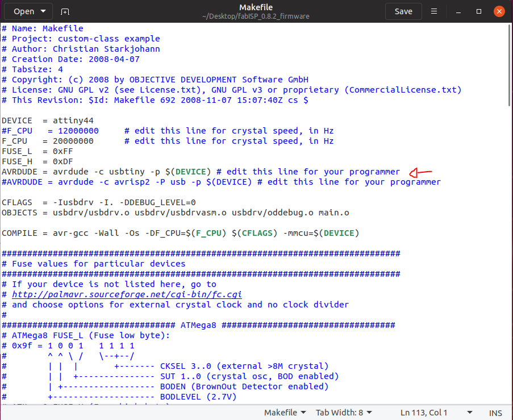Toggle INS insert mode indicator
513x420 pixels.
click(495, 413)
